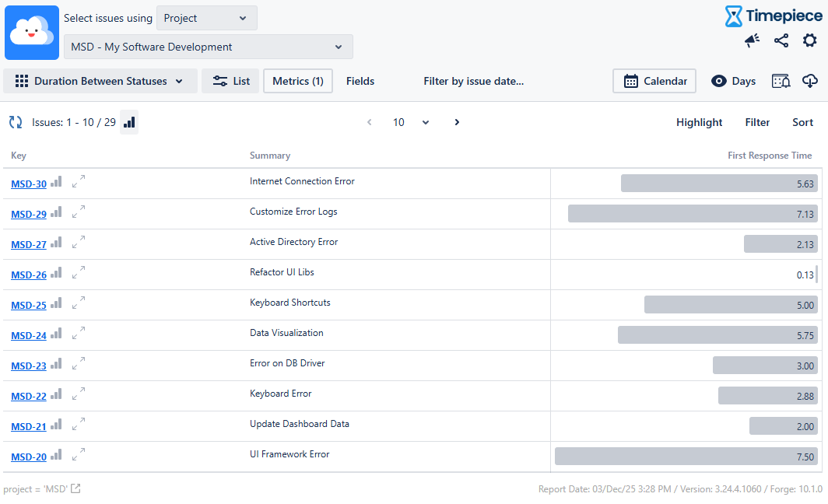Click the 7.50 bar for MSD-20
The height and width of the screenshot is (504, 828).
click(x=686, y=457)
